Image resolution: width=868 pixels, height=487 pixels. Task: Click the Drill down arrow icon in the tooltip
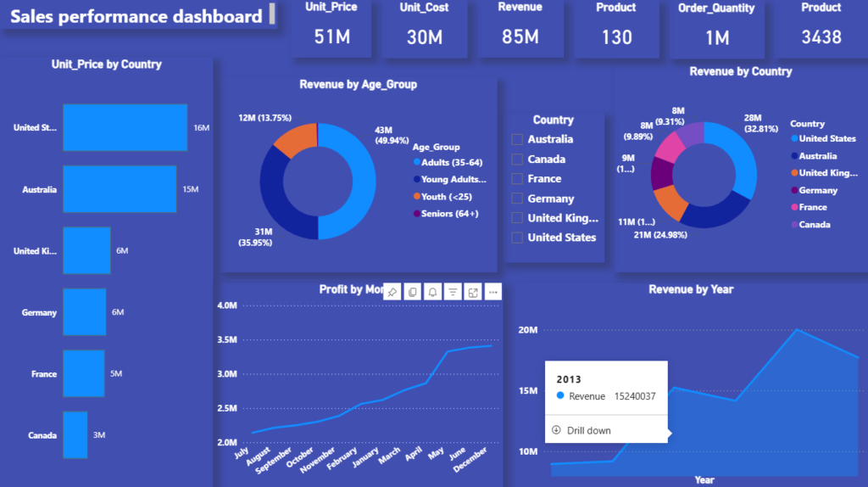556,430
